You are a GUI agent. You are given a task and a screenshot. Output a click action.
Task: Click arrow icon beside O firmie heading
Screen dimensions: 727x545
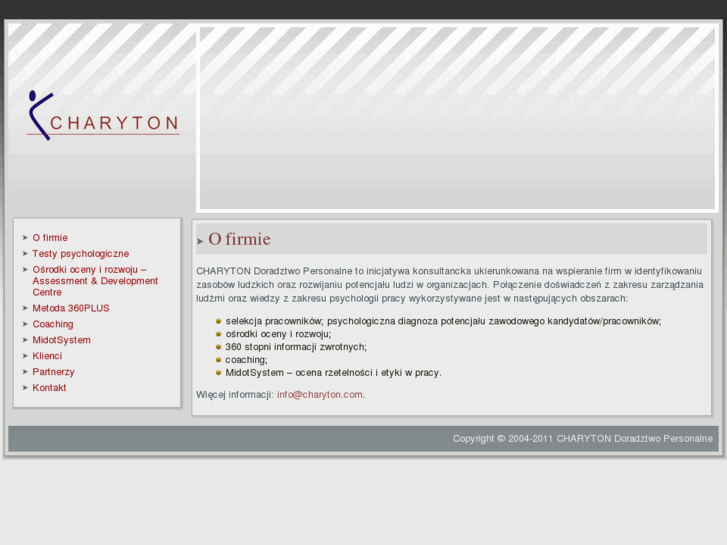200,241
